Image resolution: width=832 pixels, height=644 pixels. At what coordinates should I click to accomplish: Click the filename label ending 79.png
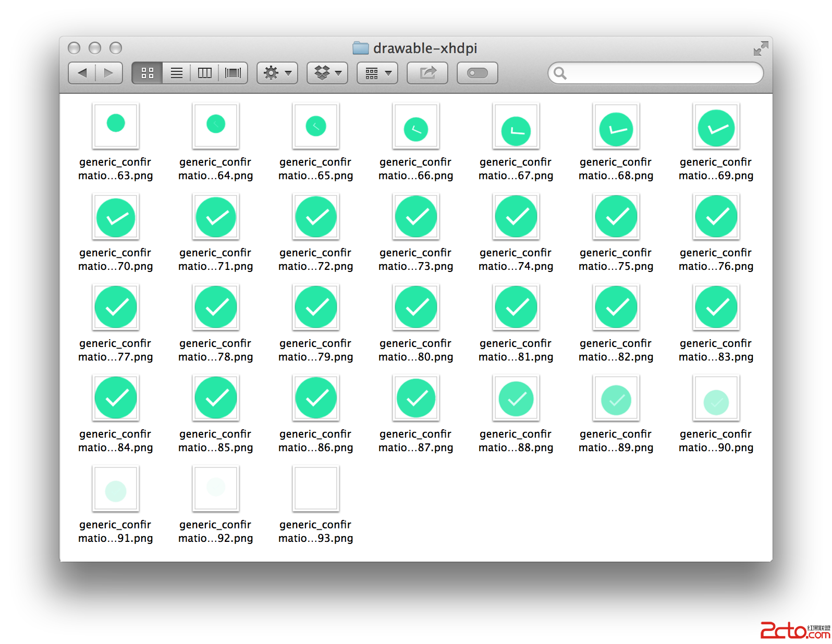coord(316,350)
